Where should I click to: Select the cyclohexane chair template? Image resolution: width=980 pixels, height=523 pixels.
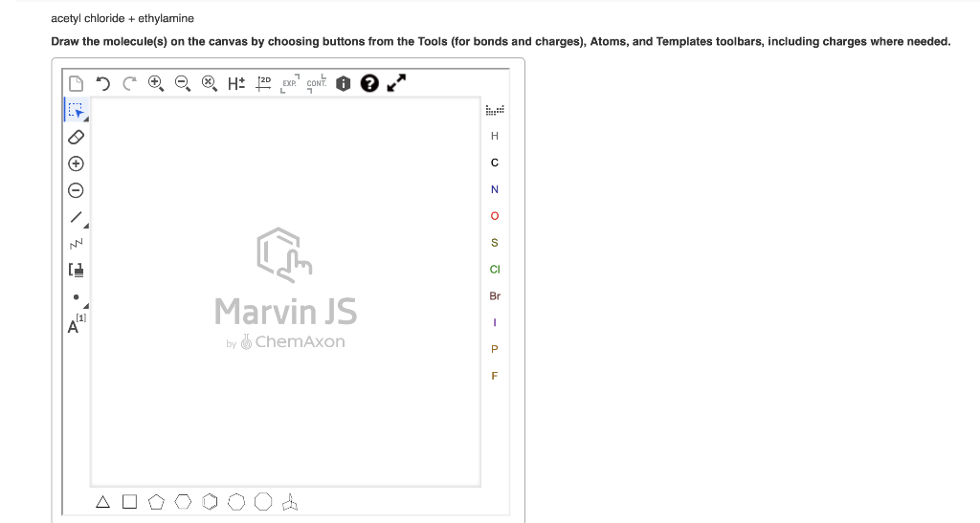tap(290, 502)
